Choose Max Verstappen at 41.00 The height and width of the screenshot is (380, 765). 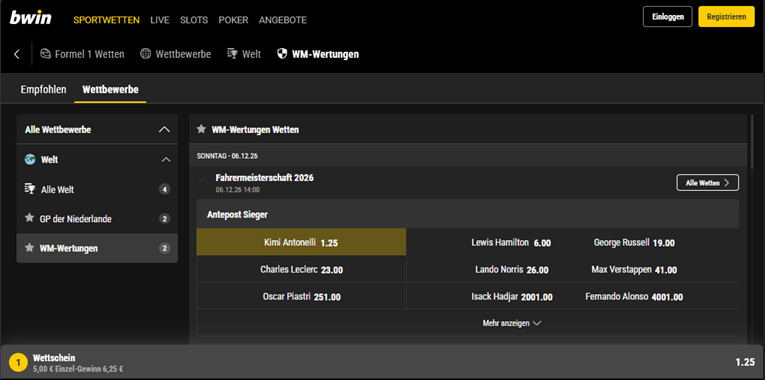634,270
